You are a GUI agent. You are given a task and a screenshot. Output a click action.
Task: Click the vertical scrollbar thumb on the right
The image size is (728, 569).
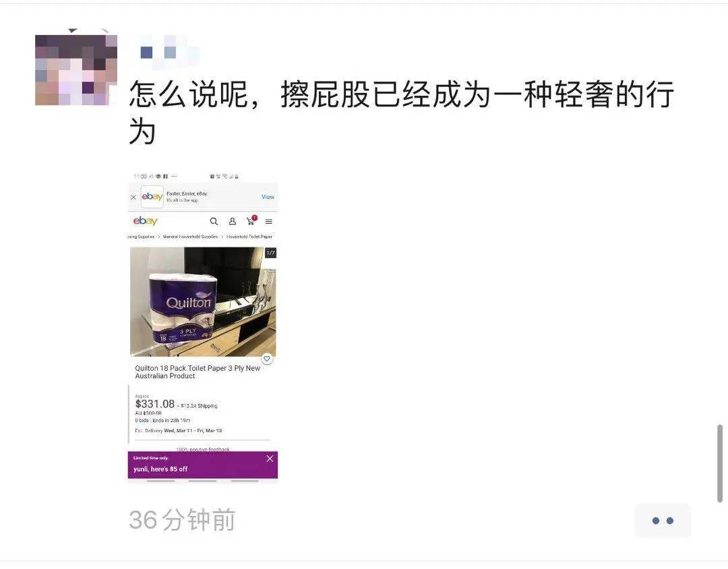[720, 463]
